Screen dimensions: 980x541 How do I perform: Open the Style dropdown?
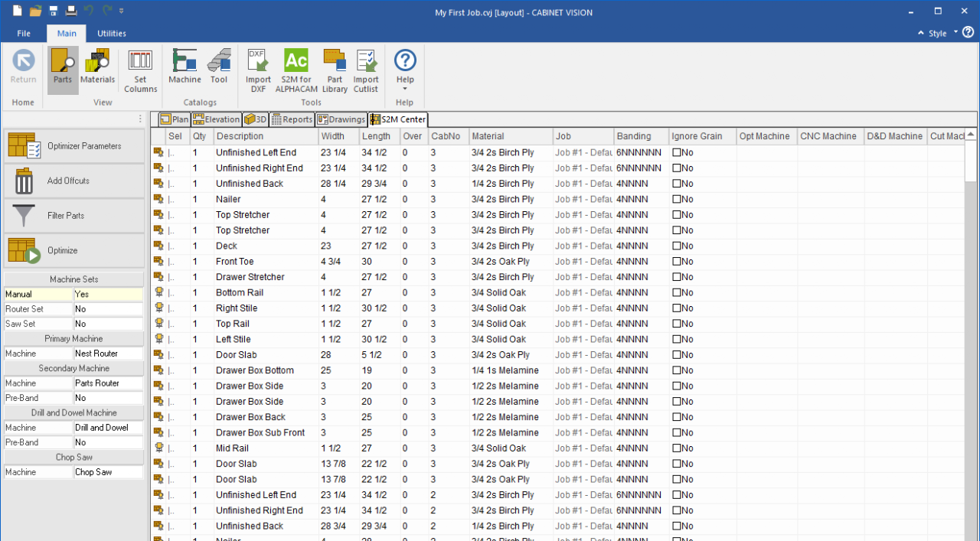pos(942,33)
